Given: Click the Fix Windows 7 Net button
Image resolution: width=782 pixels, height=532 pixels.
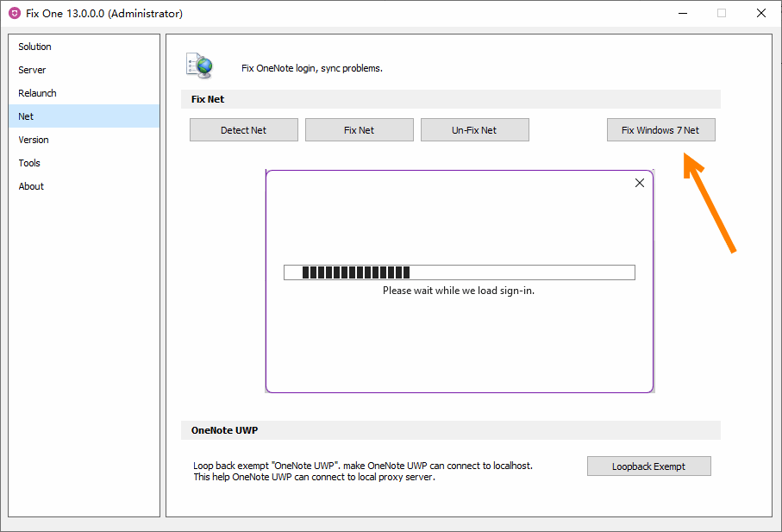Looking at the screenshot, I should (660, 129).
